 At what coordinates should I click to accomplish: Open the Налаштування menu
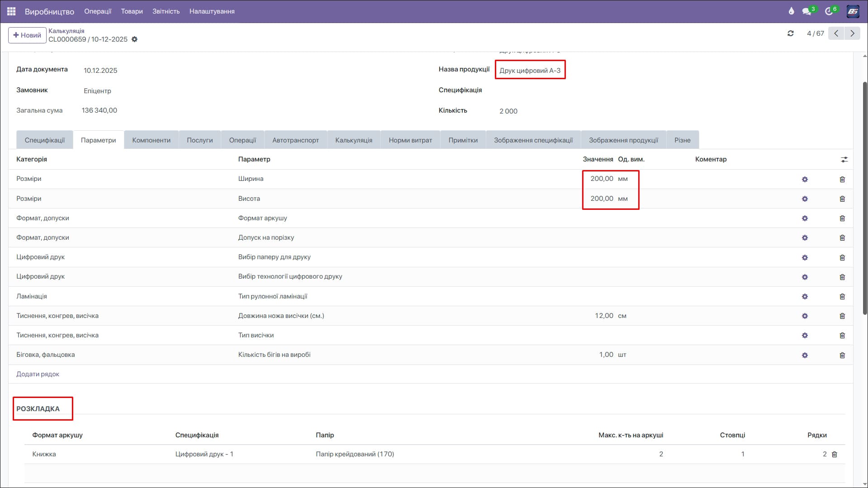[212, 11]
